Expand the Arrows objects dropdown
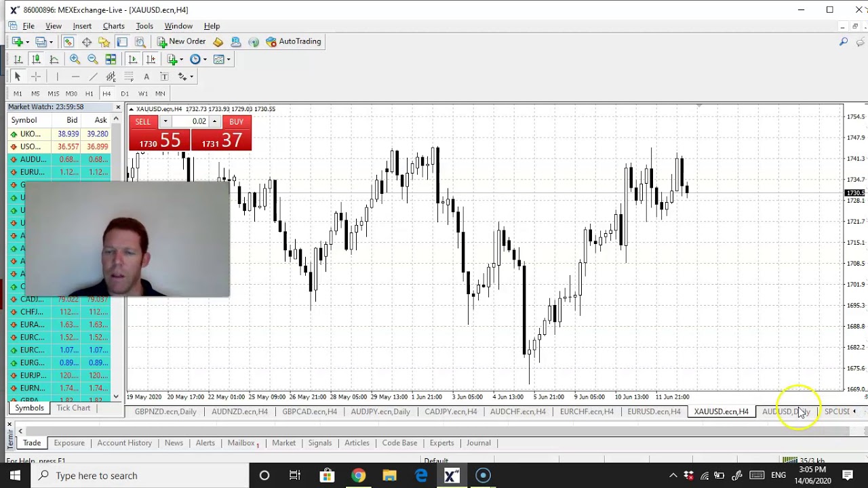This screenshot has width=868, height=488. pyautogui.click(x=192, y=77)
